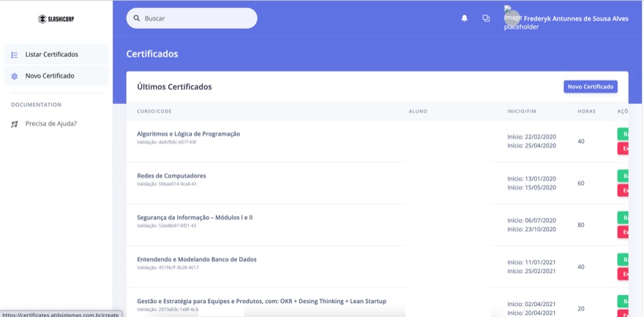Click the date Início: 13/01/2020
This screenshot has width=644, height=317.
(x=531, y=179)
